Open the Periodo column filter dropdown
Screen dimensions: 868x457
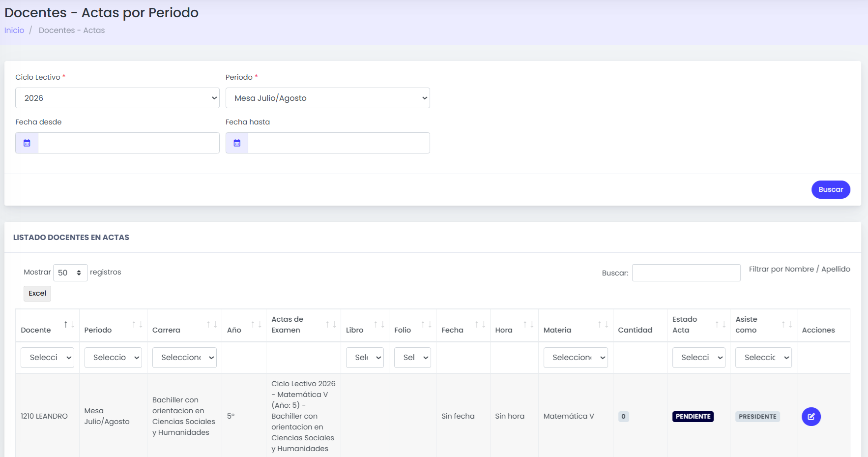tap(113, 358)
